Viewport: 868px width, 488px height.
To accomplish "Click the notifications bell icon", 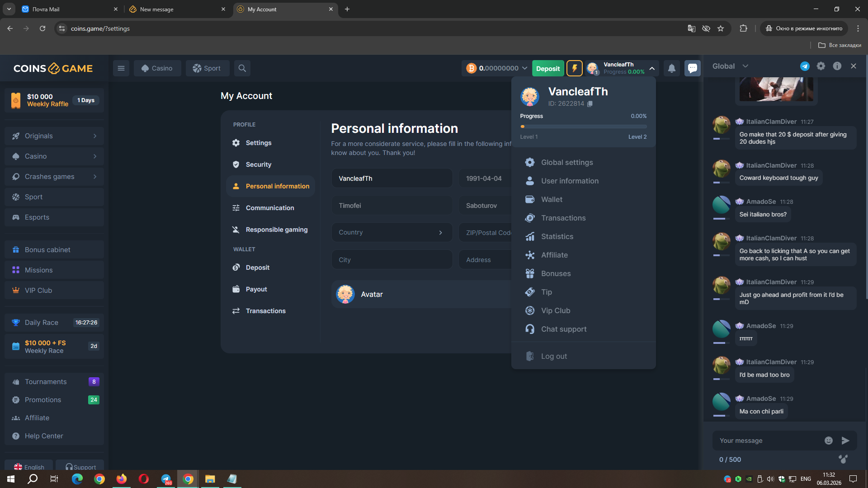I will click(x=671, y=68).
